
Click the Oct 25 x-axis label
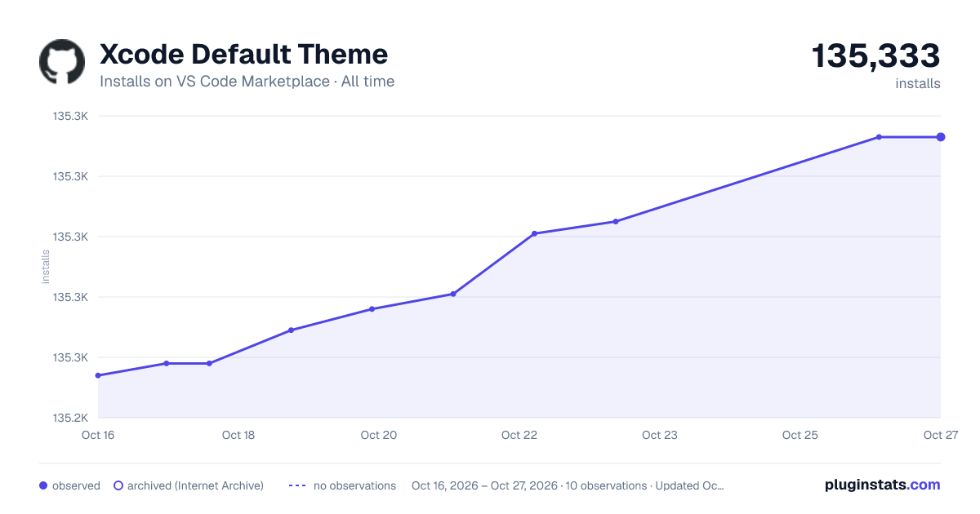tap(800, 435)
